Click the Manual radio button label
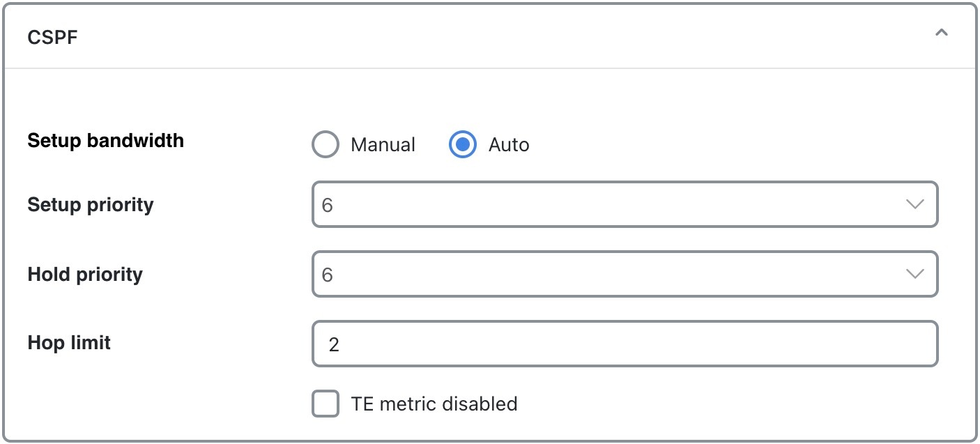The height and width of the screenshot is (444, 980). 382,144
